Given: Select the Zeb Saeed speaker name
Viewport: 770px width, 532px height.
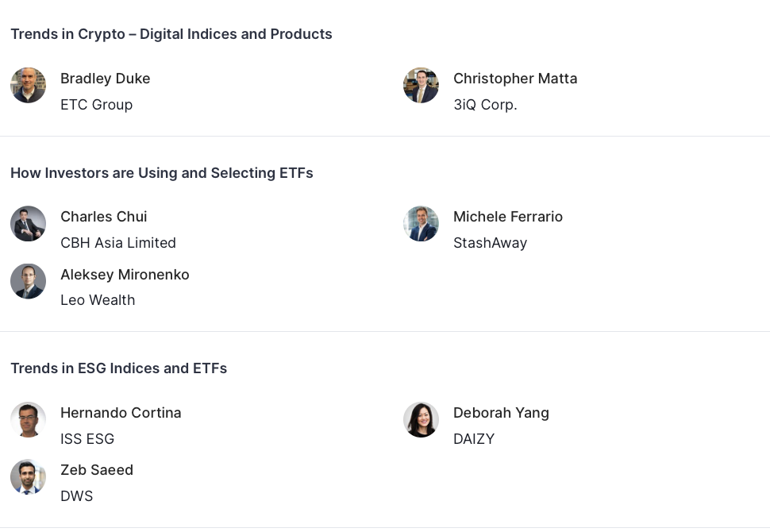Looking at the screenshot, I should 97,470.
